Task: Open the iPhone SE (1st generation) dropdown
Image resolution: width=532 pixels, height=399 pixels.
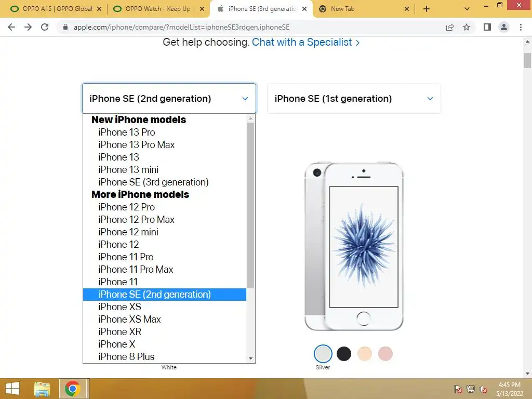Action: coord(354,98)
